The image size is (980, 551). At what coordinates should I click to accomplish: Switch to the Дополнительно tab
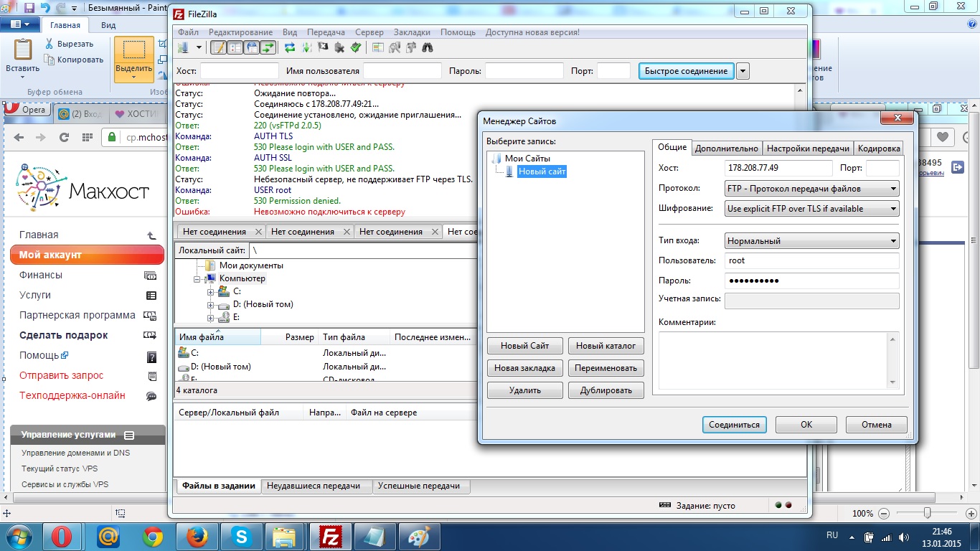click(x=727, y=149)
